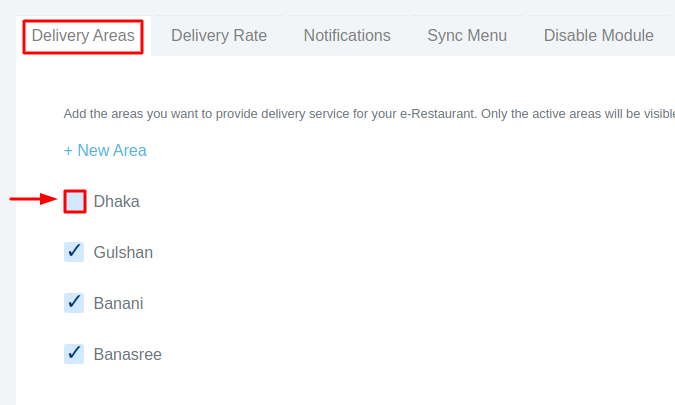
Task: Click the Banasree area name label
Action: pyautogui.click(x=127, y=354)
